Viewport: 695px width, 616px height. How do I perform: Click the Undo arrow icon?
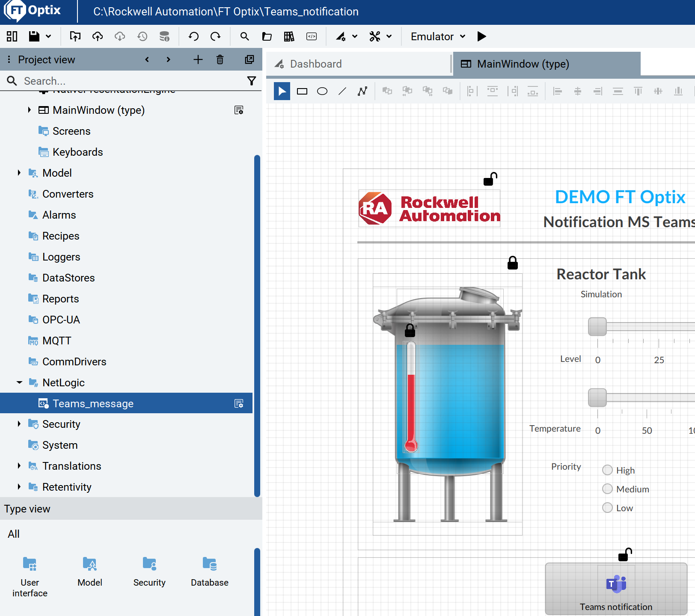click(x=193, y=36)
